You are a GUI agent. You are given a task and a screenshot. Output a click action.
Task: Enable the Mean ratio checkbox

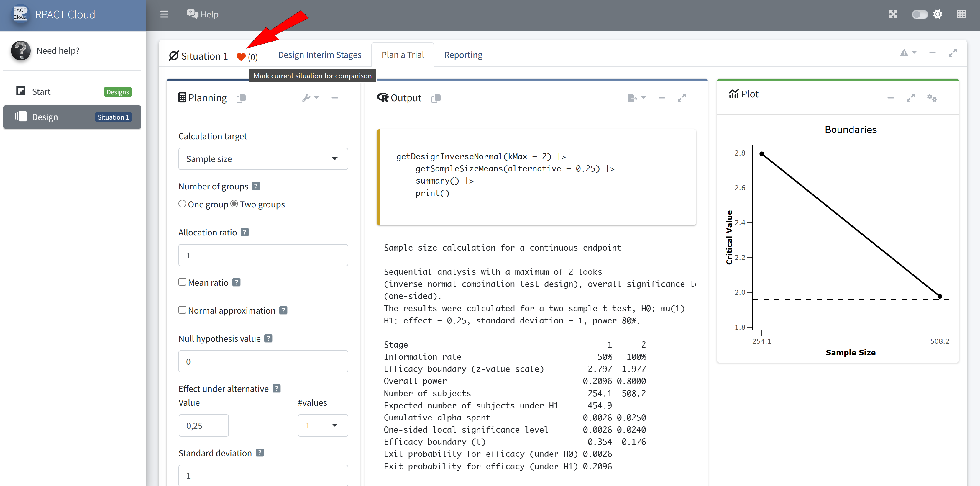(x=182, y=282)
